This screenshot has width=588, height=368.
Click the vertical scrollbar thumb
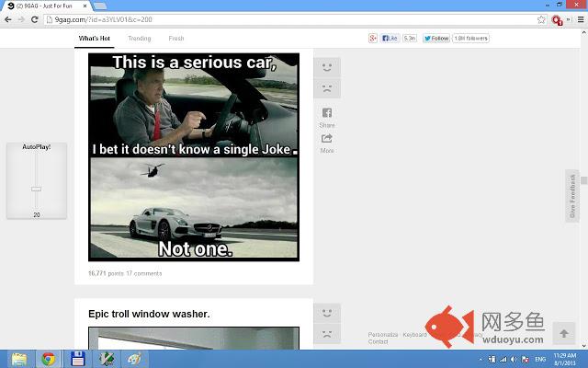point(584,180)
